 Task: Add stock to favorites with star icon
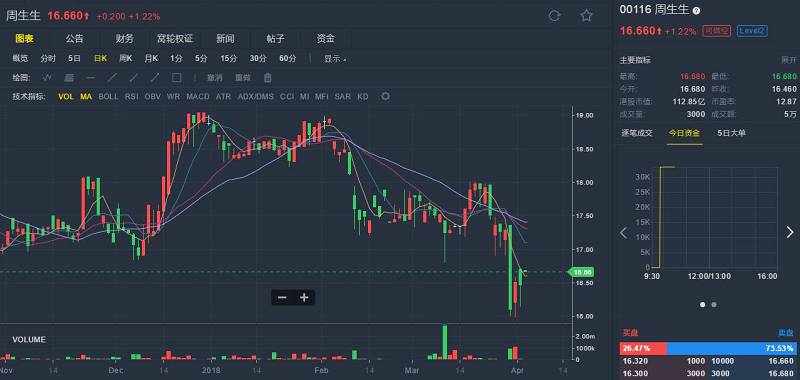point(586,16)
